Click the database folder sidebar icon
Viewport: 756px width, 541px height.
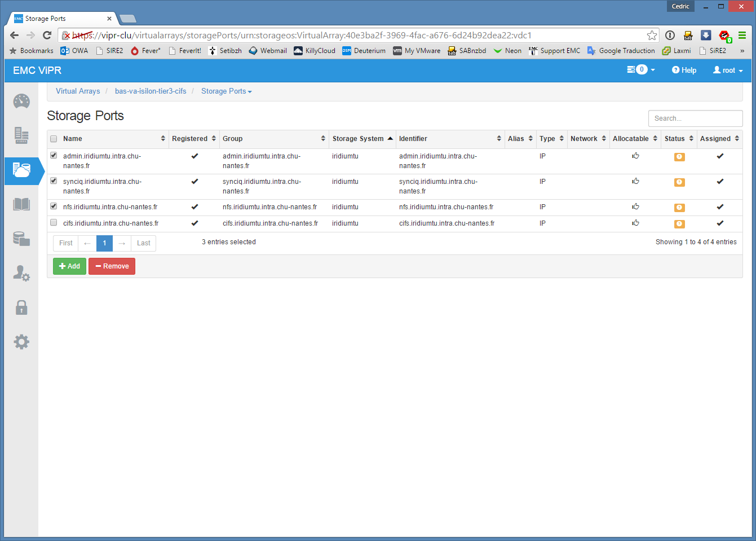[x=21, y=239]
